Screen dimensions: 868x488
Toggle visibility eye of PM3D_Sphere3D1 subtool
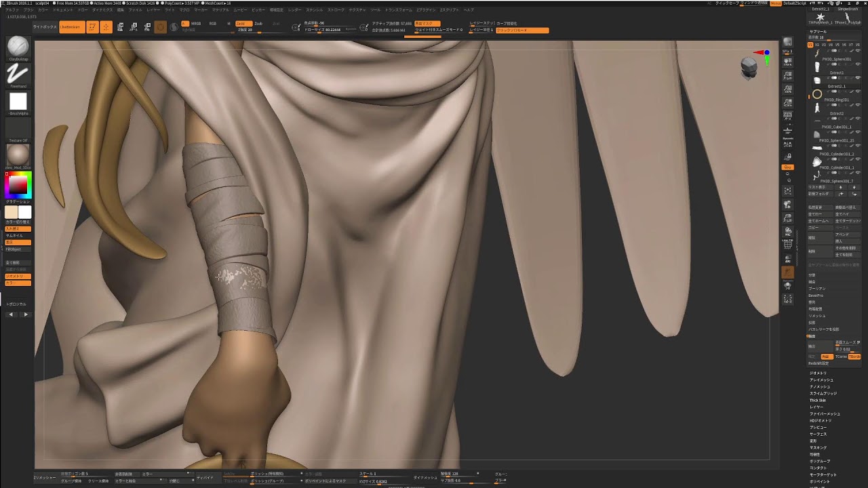(x=858, y=51)
